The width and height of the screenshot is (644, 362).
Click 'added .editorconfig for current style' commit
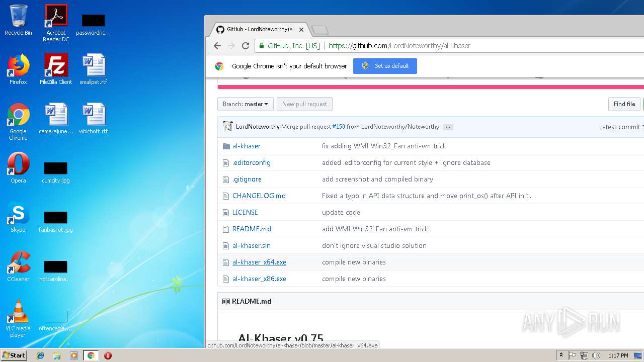406,162
